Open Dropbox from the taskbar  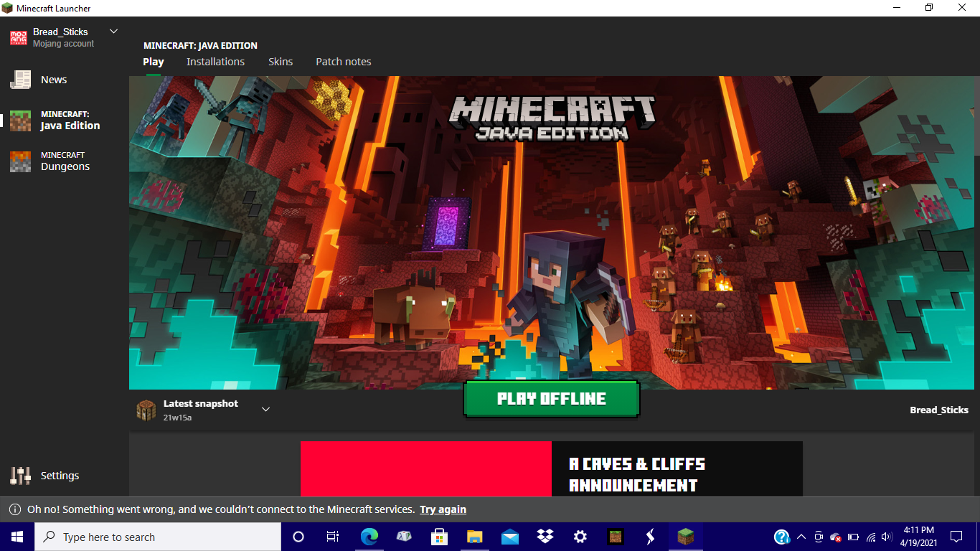click(x=545, y=537)
